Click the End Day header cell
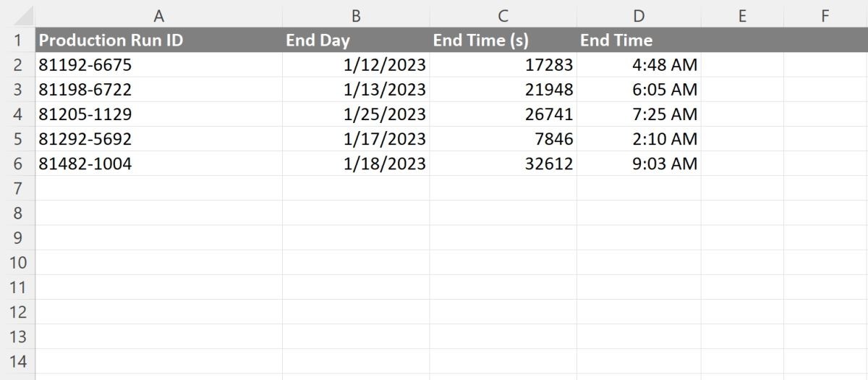868x380 pixels. click(356, 40)
